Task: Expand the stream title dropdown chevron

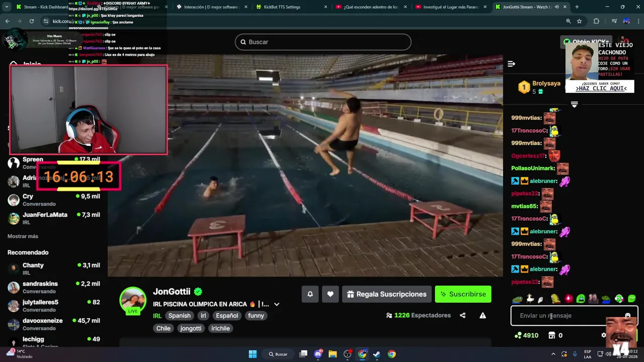Action: pos(276,304)
